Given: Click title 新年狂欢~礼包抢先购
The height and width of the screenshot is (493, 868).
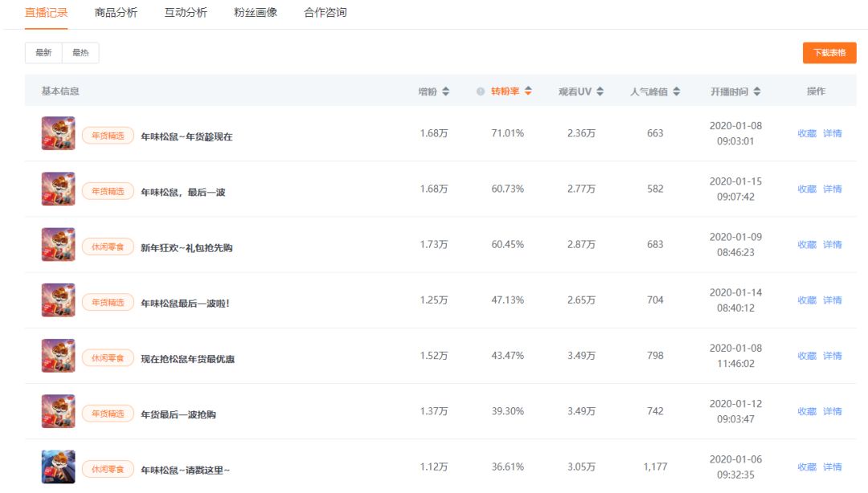Looking at the screenshot, I should point(186,248).
